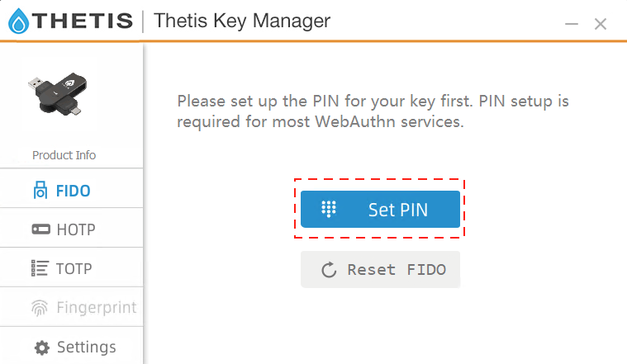Image resolution: width=627 pixels, height=364 pixels.
Task: Open the Product Info label
Action: 64,155
